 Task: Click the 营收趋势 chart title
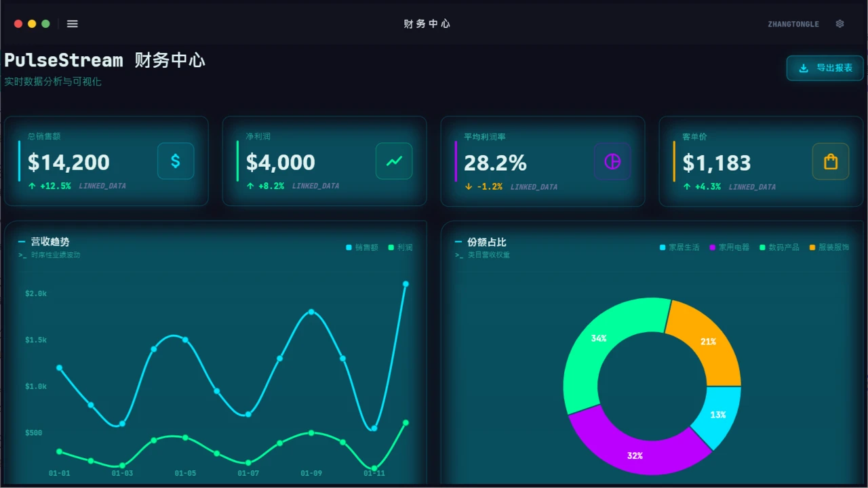[50, 241]
